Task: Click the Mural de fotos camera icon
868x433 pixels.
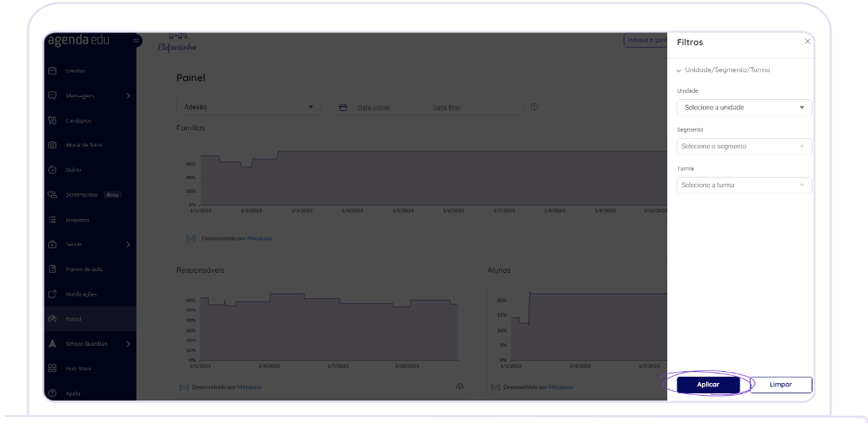Action: coord(52,145)
